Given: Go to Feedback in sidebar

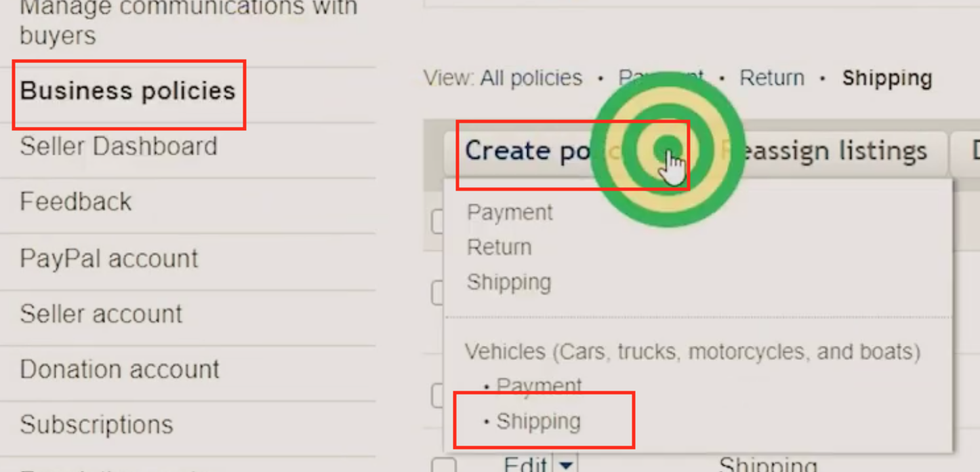Looking at the screenshot, I should 76,202.
